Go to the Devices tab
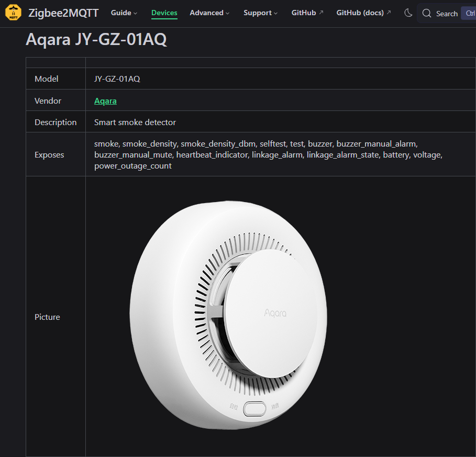 click(164, 13)
